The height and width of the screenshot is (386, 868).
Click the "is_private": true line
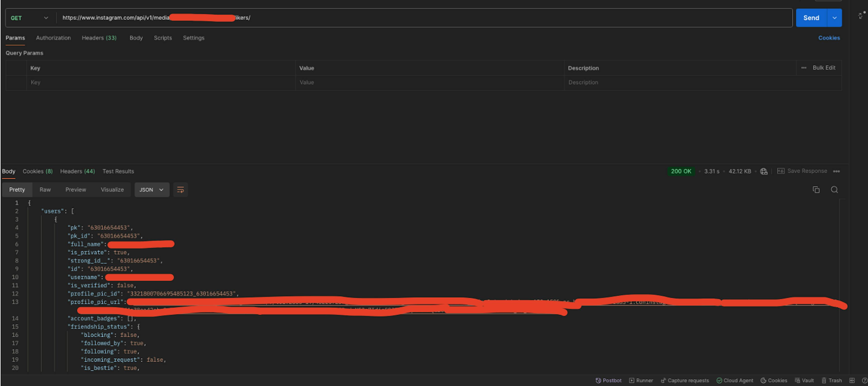pos(98,252)
